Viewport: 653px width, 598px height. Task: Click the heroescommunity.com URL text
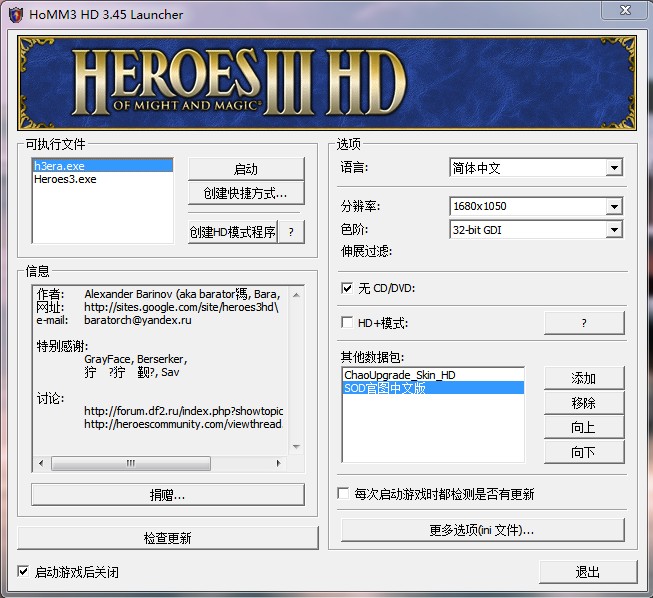[183, 424]
